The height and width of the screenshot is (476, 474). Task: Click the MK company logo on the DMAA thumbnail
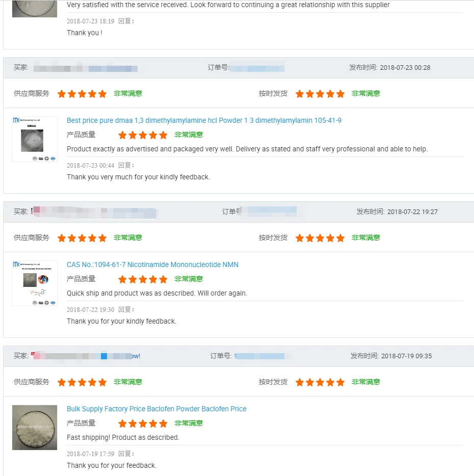[17, 120]
